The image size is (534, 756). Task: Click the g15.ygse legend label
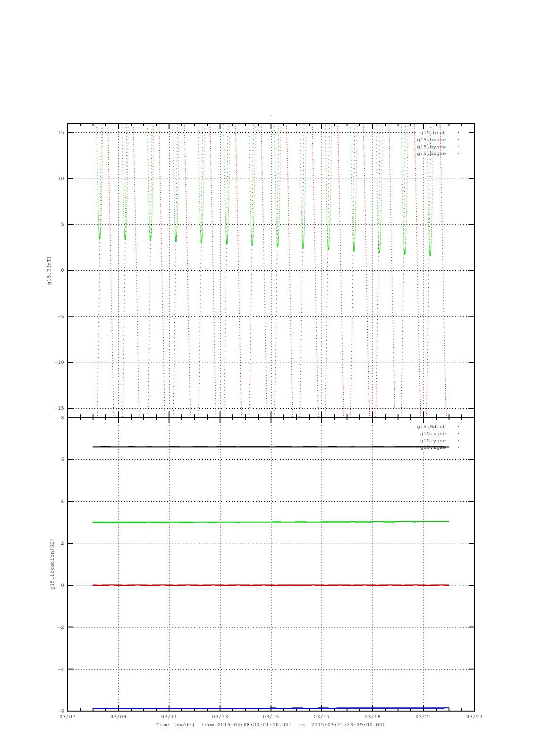pos(433,440)
